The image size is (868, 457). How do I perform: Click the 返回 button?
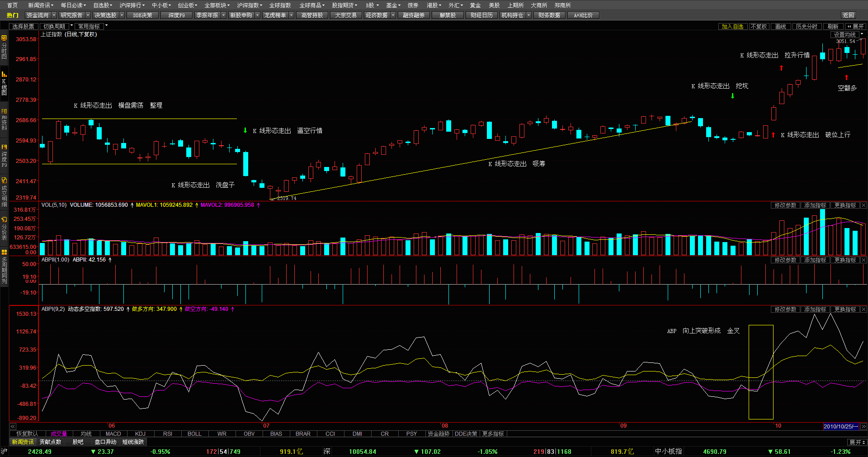[849, 15]
